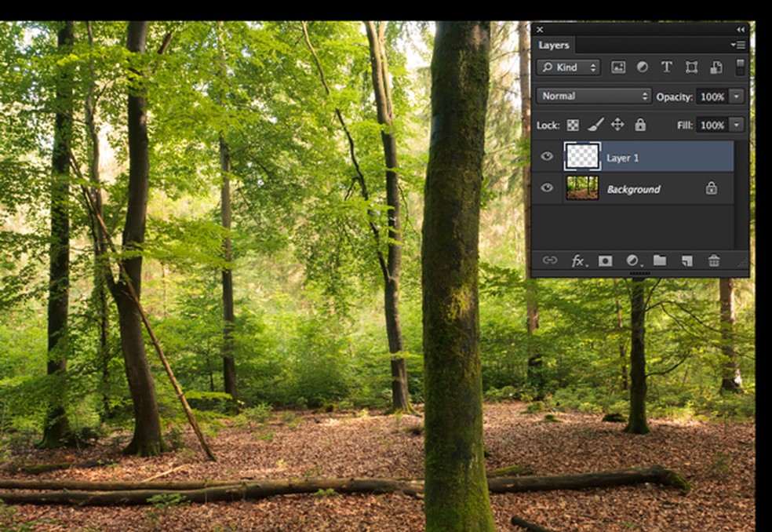Open the Fill percentage dropdown
This screenshot has width=772, height=532.
tap(736, 124)
